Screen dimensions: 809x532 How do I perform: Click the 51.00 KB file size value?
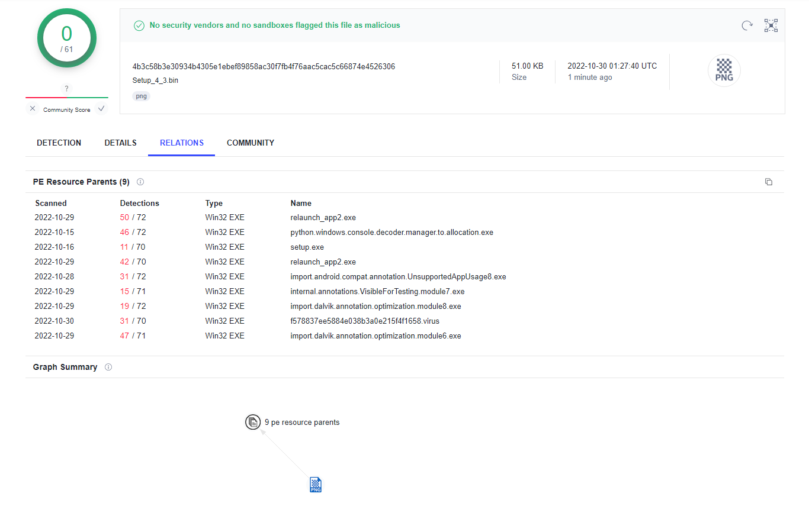click(x=528, y=66)
